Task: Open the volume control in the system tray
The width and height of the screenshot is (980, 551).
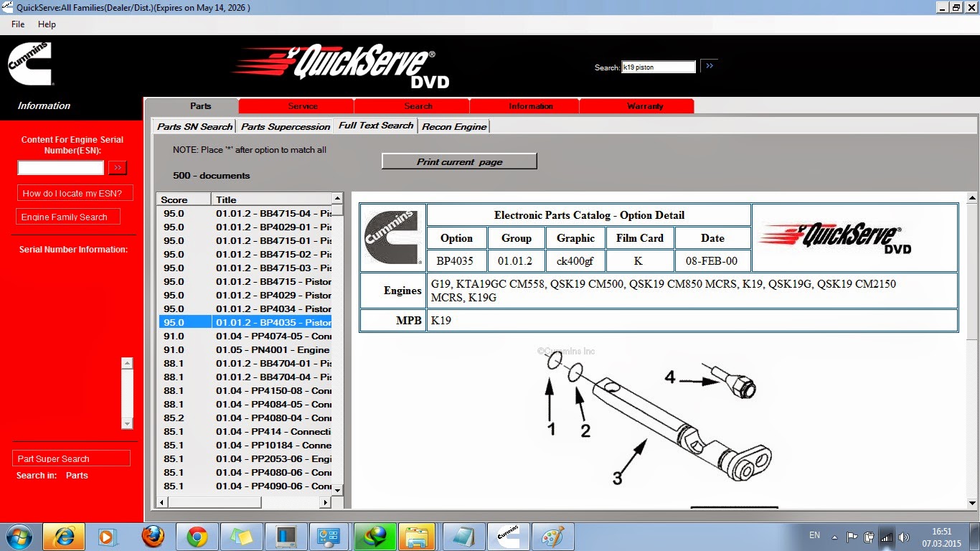Action: 903,536
